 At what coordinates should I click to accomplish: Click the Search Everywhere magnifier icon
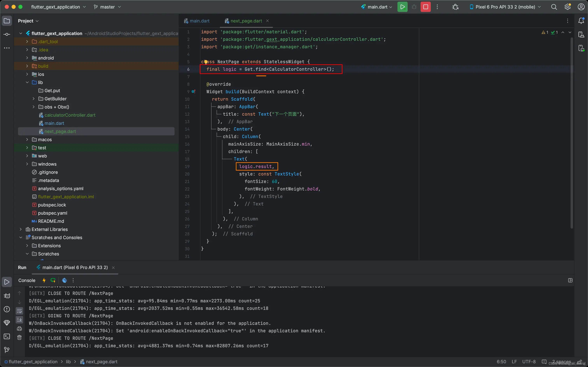(x=554, y=7)
